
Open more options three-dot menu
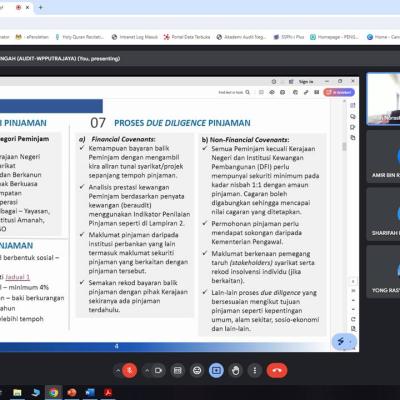[x=255, y=370]
